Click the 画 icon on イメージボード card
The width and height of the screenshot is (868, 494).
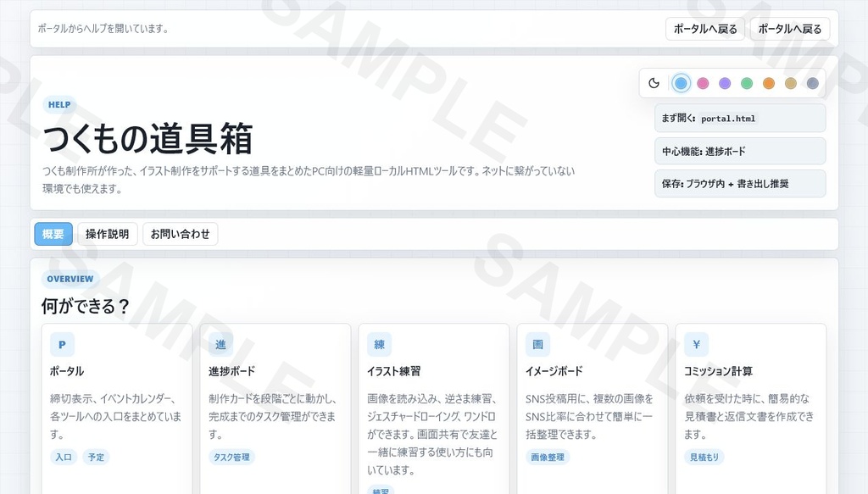point(537,345)
